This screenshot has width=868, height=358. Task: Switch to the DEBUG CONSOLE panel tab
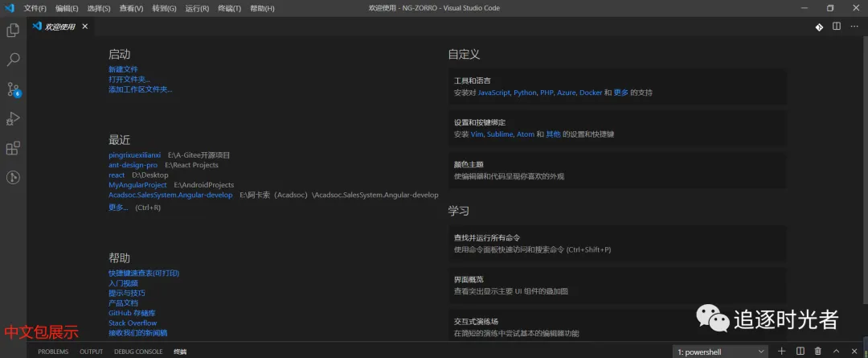tap(138, 352)
